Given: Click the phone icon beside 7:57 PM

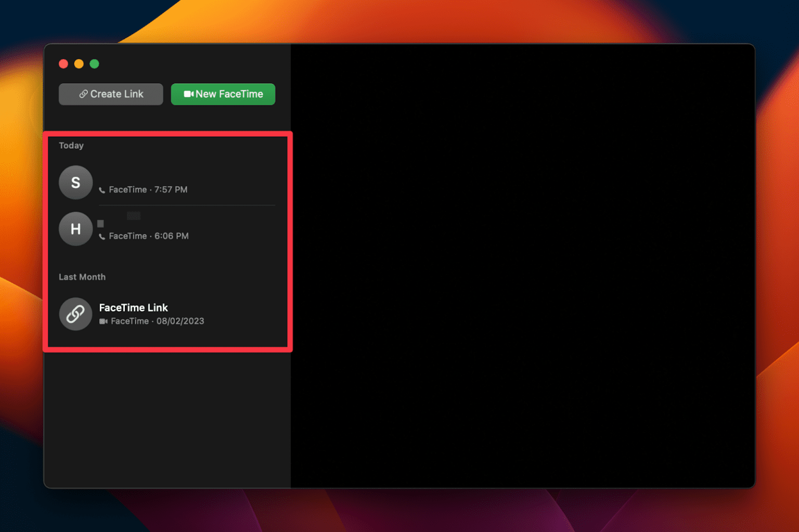Looking at the screenshot, I should (x=102, y=190).
